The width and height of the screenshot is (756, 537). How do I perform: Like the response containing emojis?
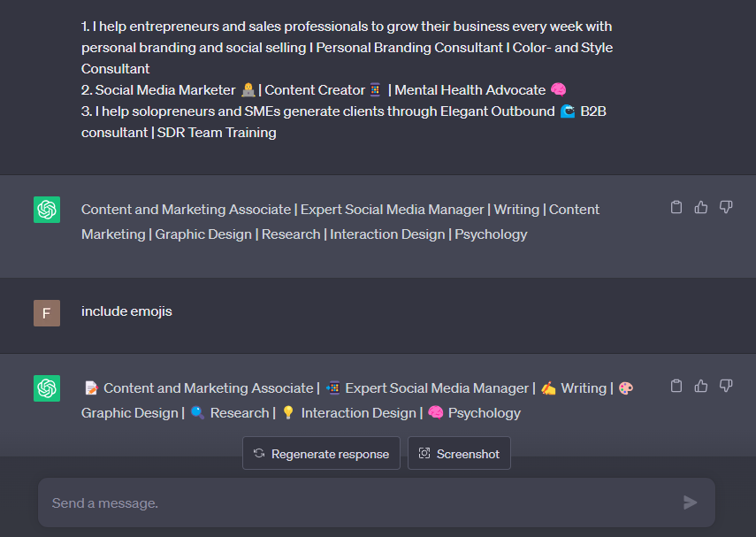701,386
